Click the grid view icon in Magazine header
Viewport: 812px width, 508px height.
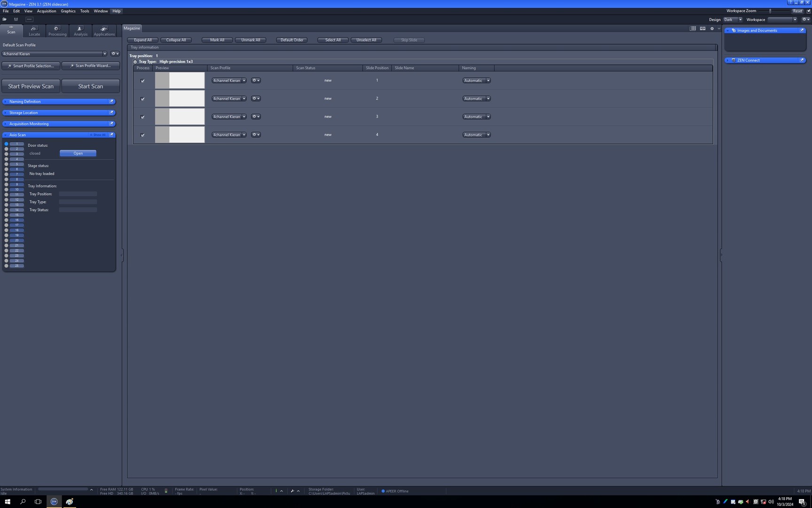point(693,29)
